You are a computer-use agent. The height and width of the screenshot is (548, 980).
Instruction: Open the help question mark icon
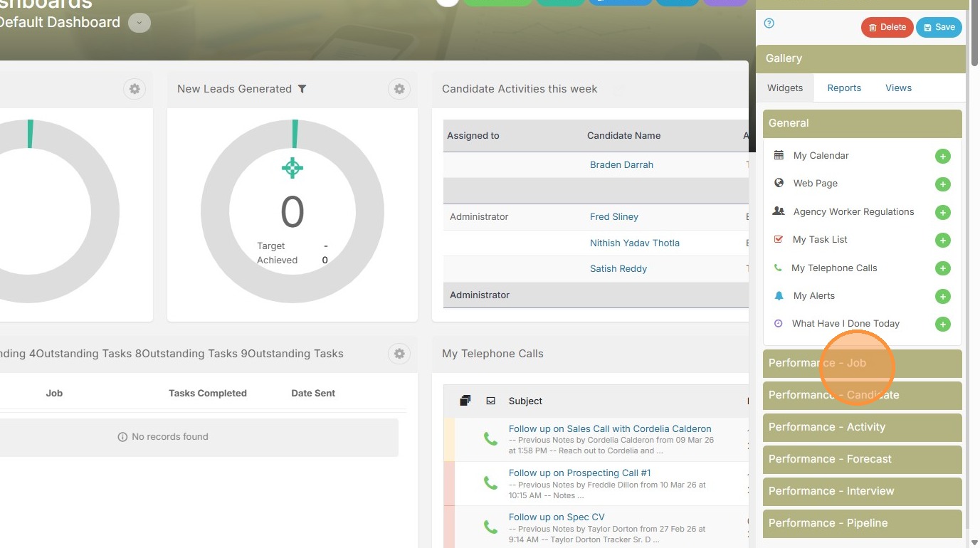click(x=769, y=23)
